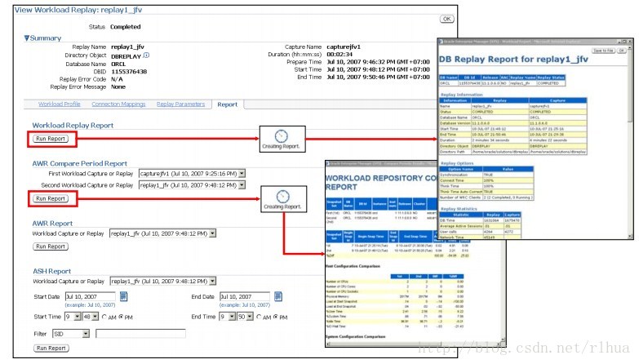639x364 pixels.
Task: Select AM for End Time
Action: pos(259,317)
